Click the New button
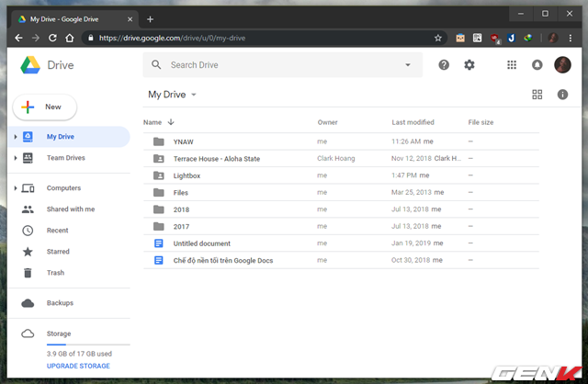 pos(44,107)
